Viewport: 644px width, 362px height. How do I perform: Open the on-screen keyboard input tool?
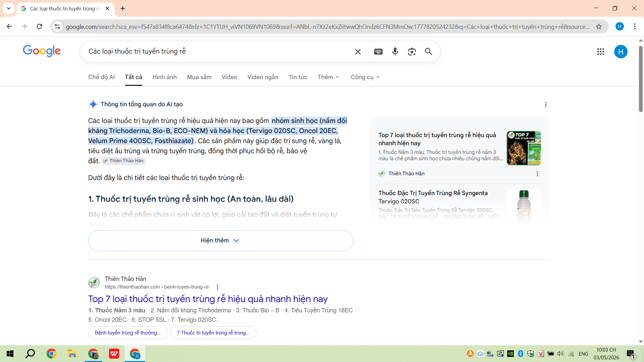coord(378,52)
